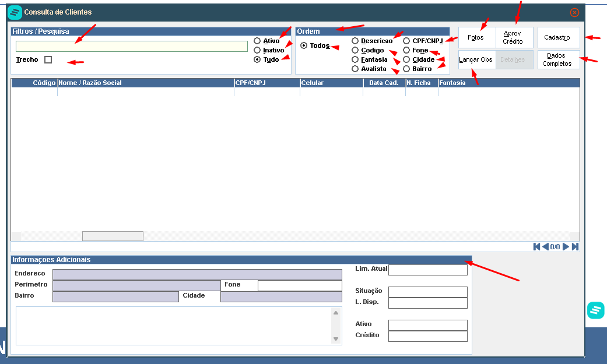The height and width of the screenshot is (364, 607).
Task: Order results by Fone
Action: 406,50
